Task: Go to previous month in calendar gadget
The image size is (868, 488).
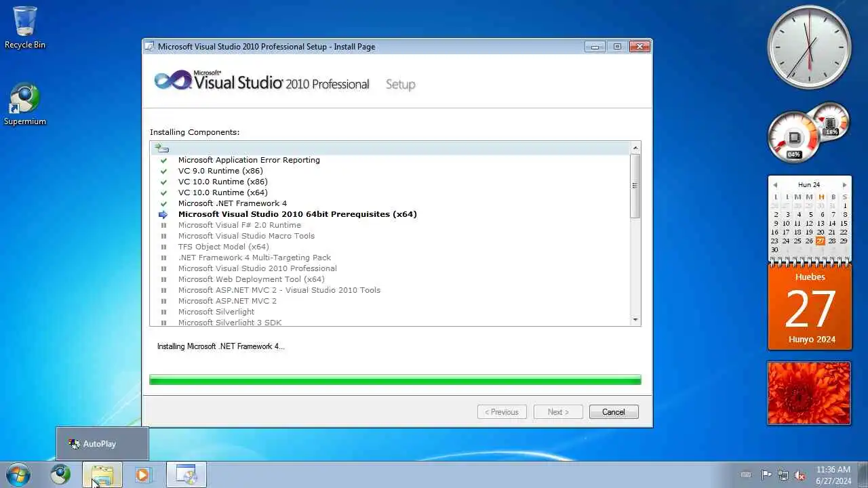Action: 775,185
